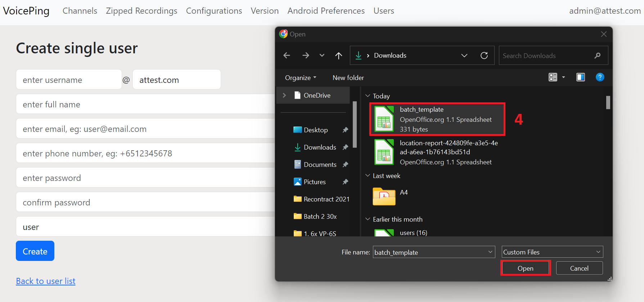Open Zipped Recordings nav item

click(141, 11)
